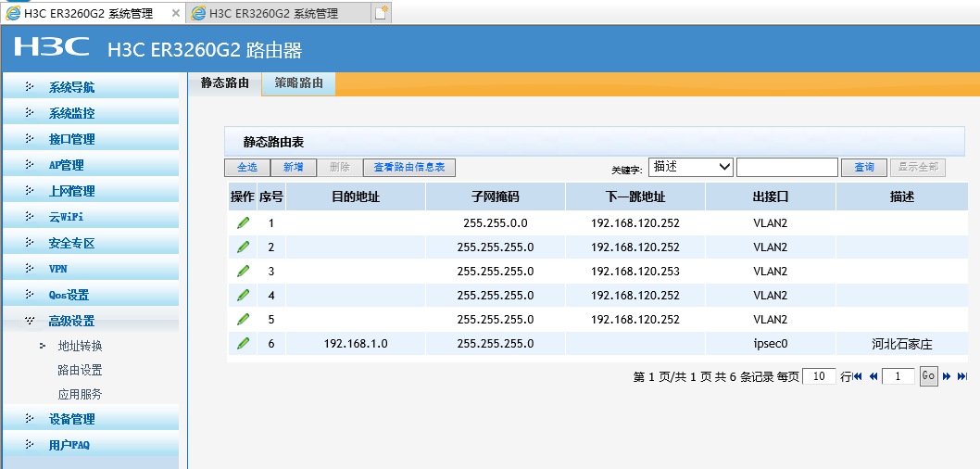This screenshot has width=980, height=469.
Task: Focus the page number field showing 1
Action: tap(898, 376)
